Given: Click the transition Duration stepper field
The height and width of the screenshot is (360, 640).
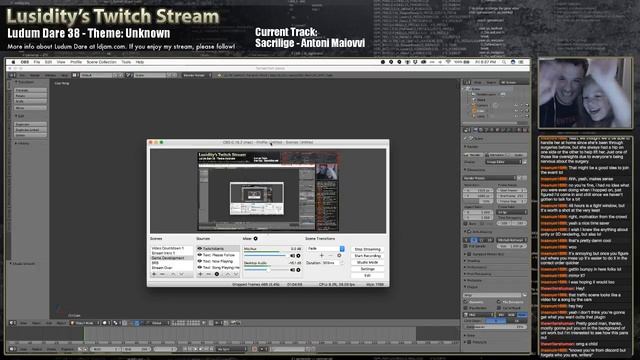Looking at the screenshot, I should (333, 263).
